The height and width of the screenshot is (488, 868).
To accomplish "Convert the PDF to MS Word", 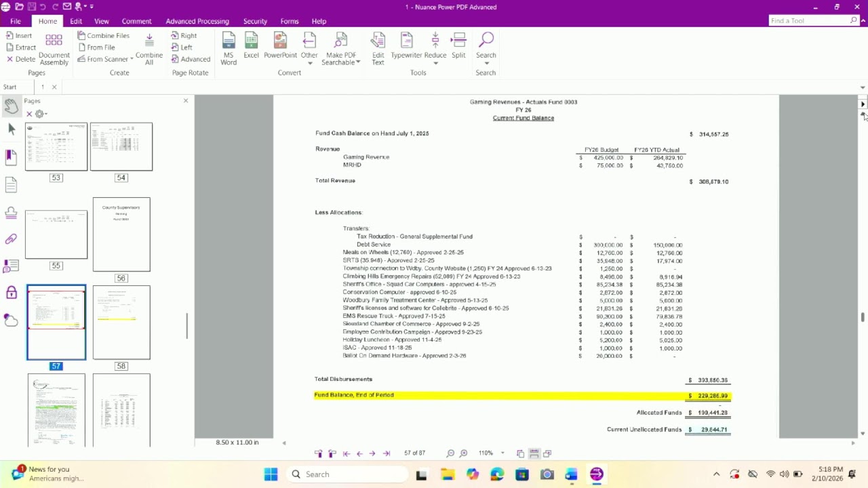I will (x=229, y=49).
